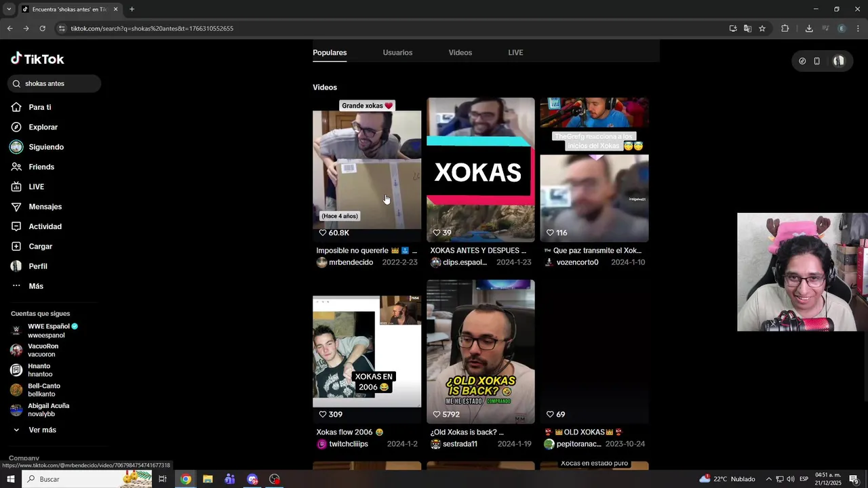Switch to the Usuarios tab
868x488 pixels.
397,52
